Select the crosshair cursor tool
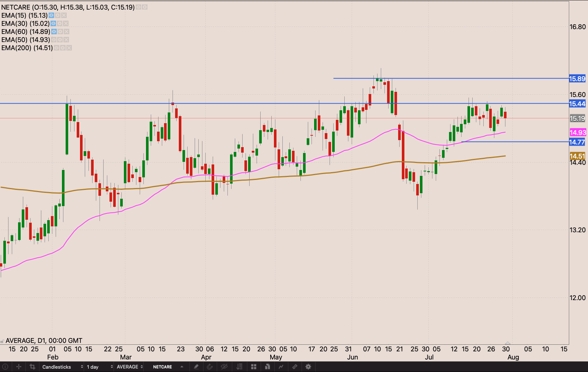The height and width of the screenshot is (372, 588). 19,367
